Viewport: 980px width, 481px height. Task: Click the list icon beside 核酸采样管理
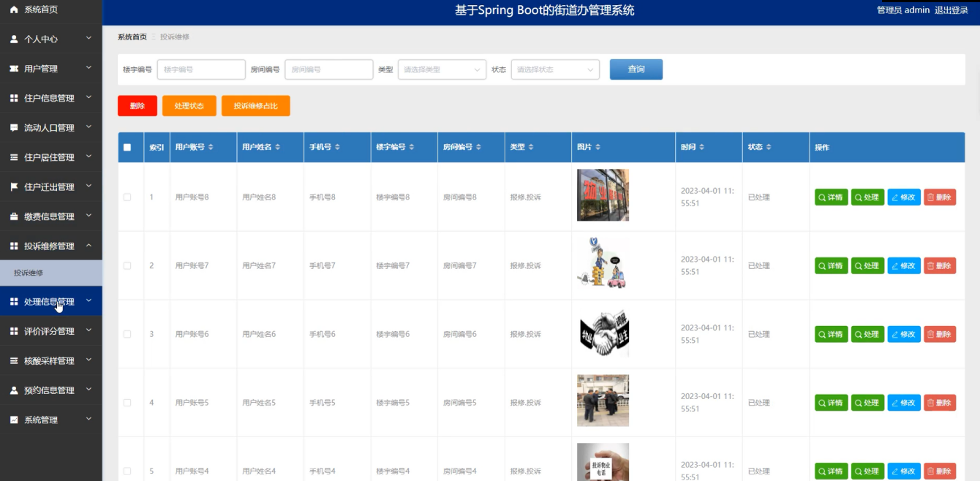(x=14, y=360)
